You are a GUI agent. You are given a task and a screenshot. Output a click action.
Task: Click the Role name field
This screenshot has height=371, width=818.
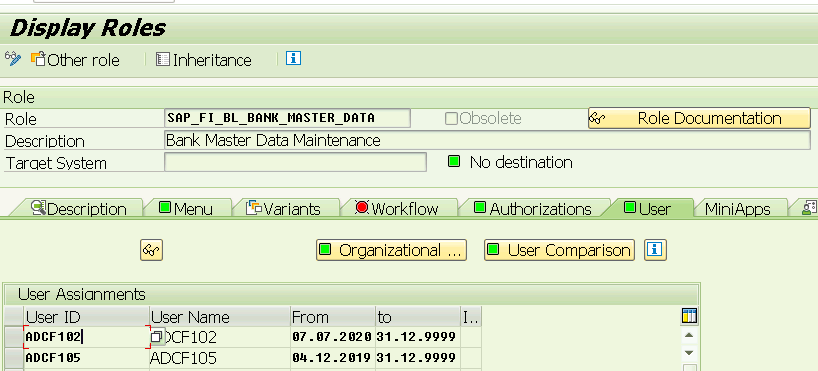point(287,118)
